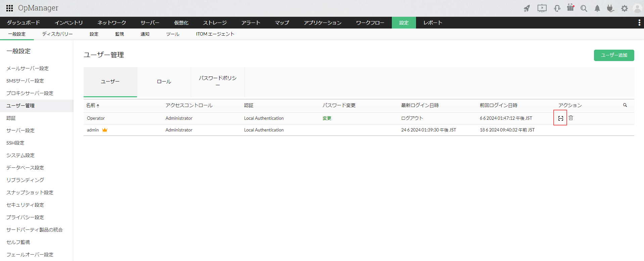
Task: Click the table search magnifier icon
Action: (x=625, y=105)
